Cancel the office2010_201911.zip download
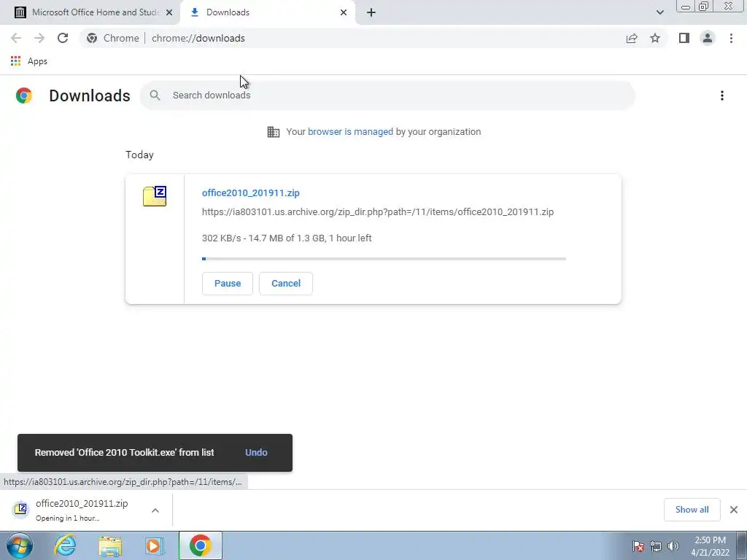This screenshot has width=747, height=560. tap(286, 284)
